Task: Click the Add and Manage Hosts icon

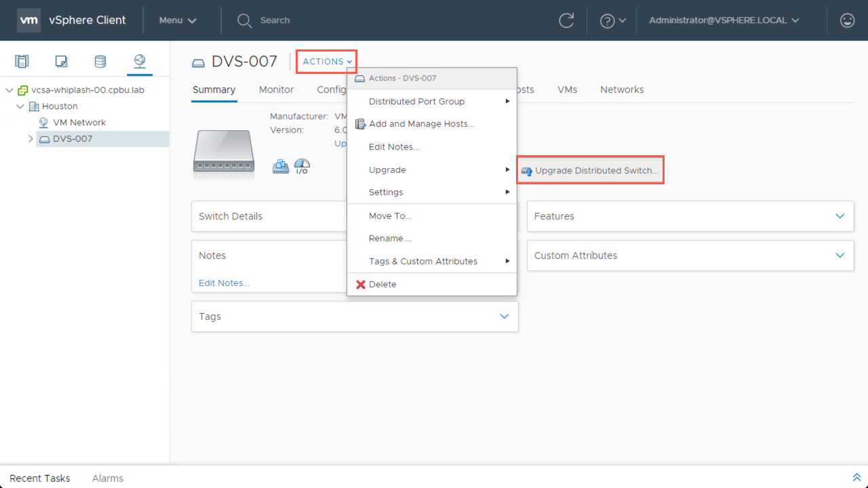Action: point(361,124)
